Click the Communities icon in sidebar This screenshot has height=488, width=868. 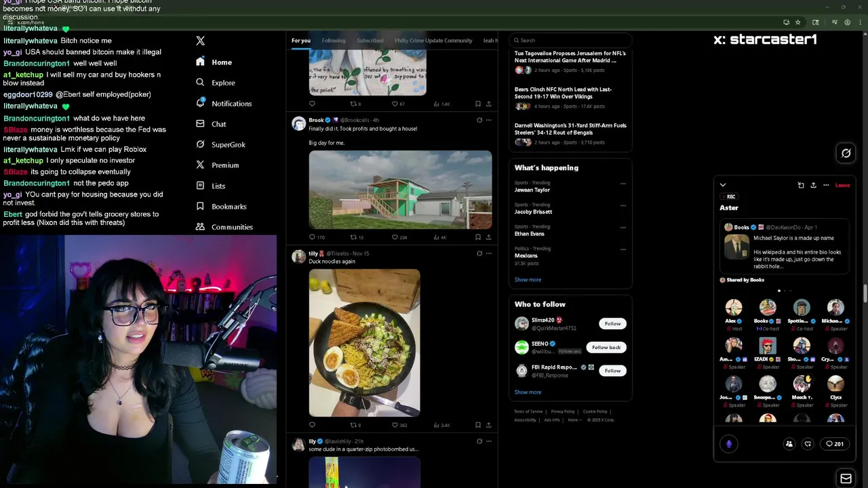point(200,226)
